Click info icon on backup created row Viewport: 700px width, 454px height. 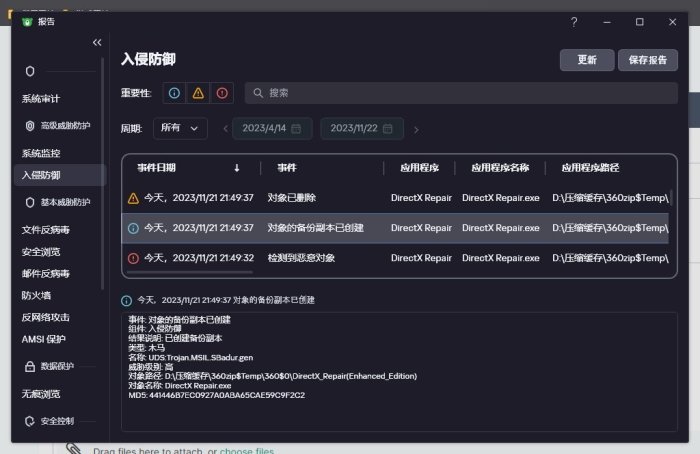pos(133,228)
